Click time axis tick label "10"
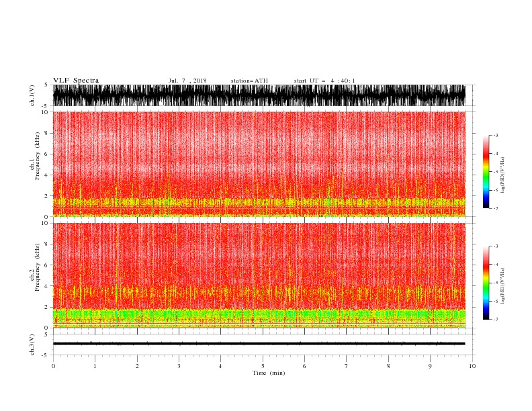 (x=472, y=366)
